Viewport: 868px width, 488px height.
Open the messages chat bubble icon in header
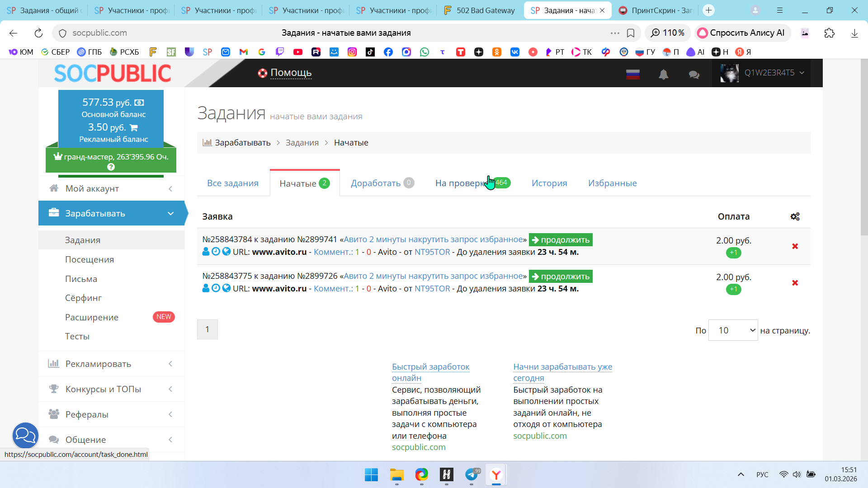[x=694, y=75]
